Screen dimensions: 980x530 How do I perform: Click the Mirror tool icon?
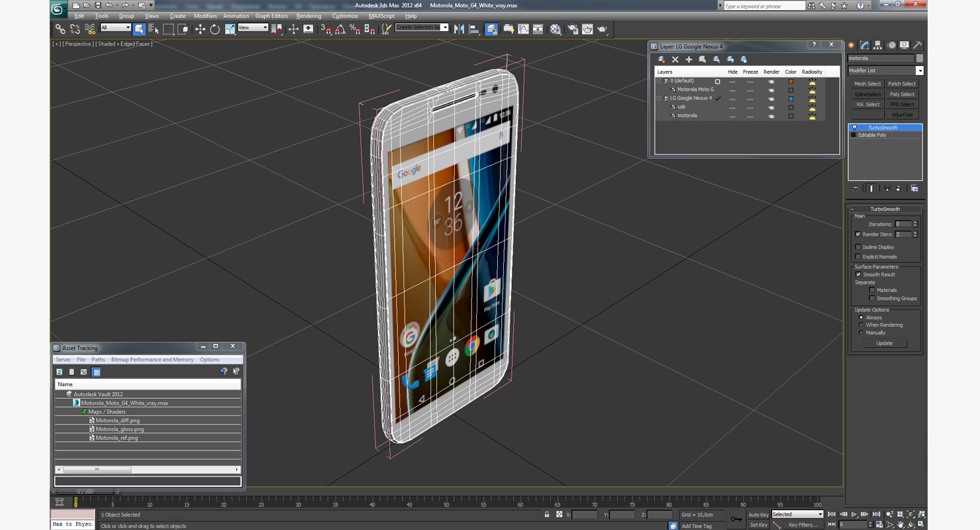coord(459,29)
